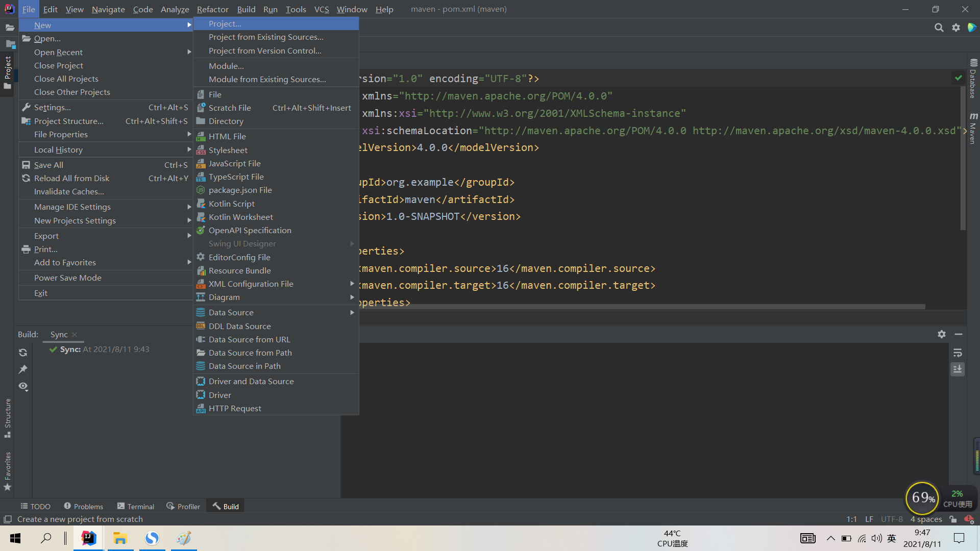The height and width of the screenshot is (551, 980).
Task: Click the Search Everywhere magnifier icon
Action: coord(939,28)
